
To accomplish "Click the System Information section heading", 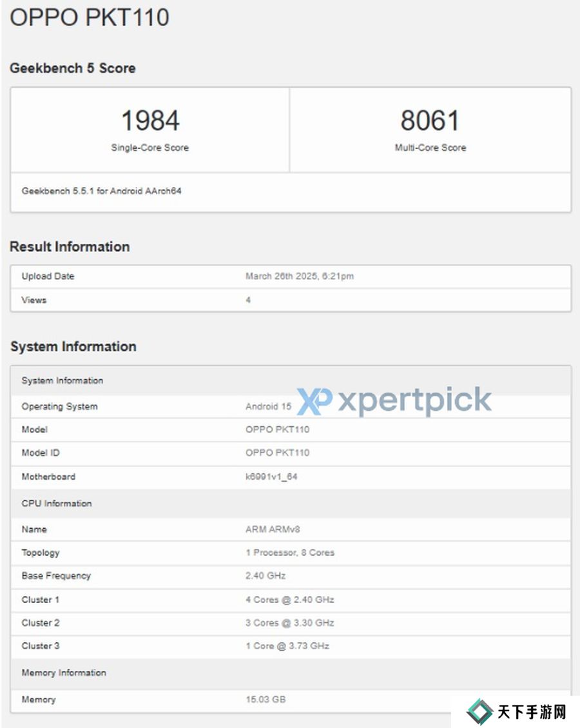I will tap(73, 346).
